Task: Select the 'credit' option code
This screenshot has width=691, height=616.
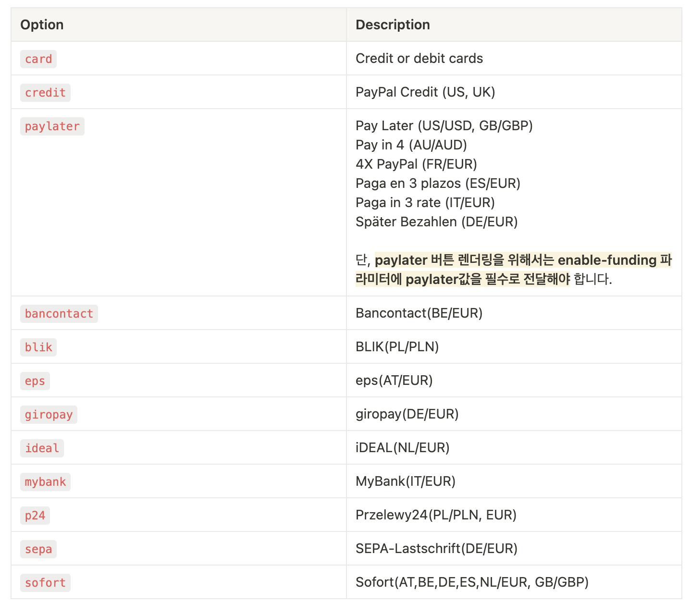Action: point(45,92)
